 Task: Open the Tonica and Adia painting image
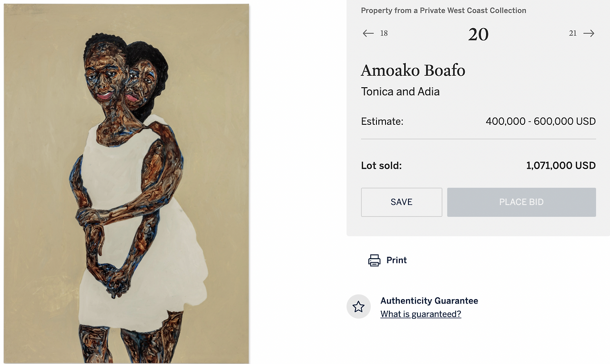(126, 183)
